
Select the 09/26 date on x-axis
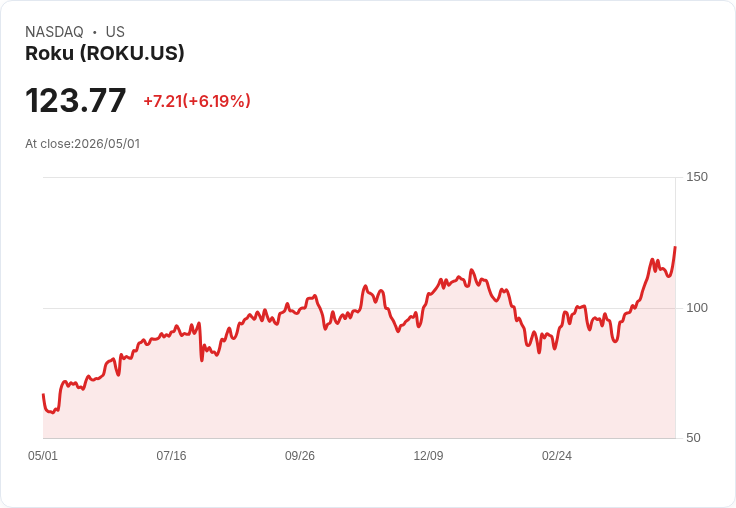(300, 456)
